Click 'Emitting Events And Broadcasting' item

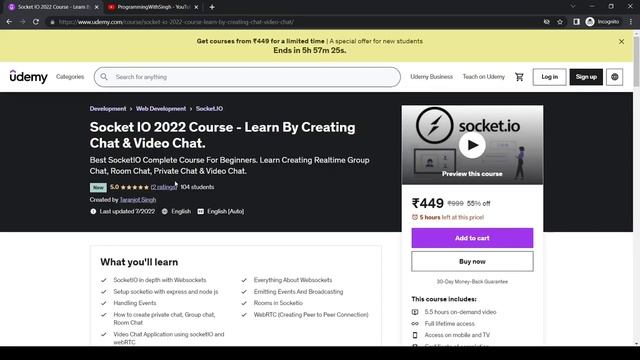(298, 292)
